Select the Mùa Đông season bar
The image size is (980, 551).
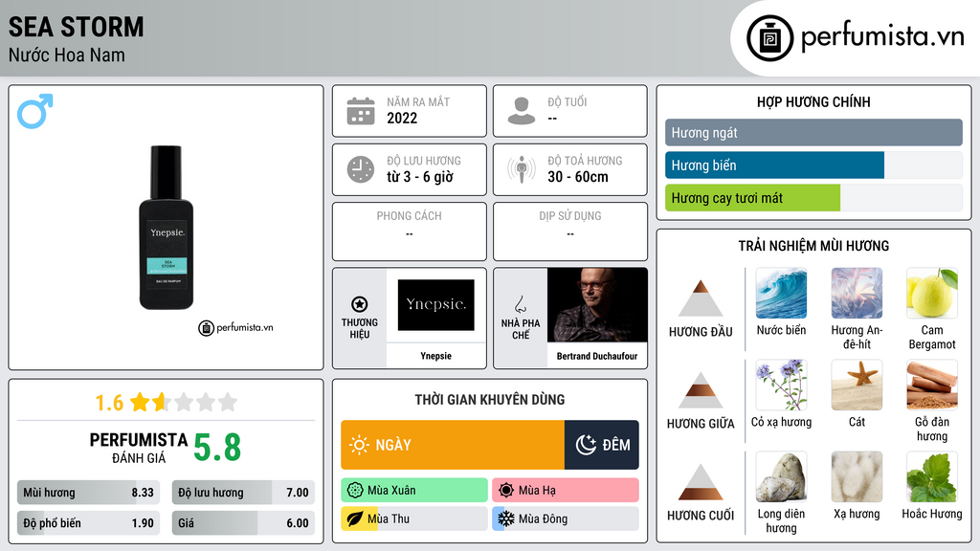click(566, 518)
